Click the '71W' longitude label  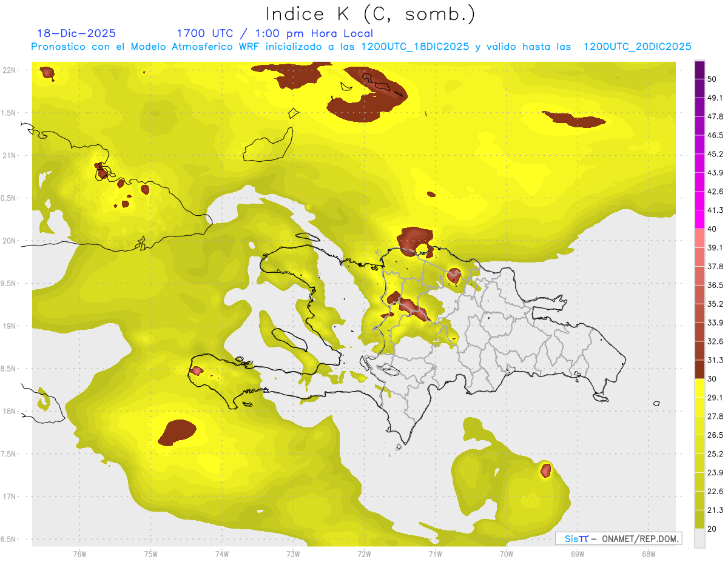coord(435,554)
